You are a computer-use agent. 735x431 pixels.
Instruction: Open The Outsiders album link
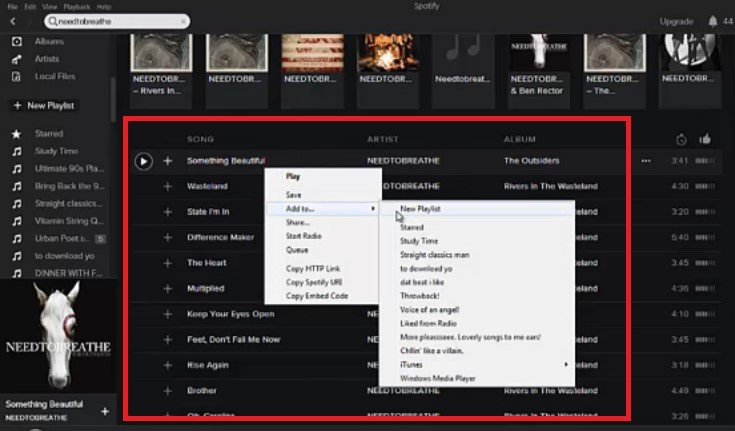532,161
